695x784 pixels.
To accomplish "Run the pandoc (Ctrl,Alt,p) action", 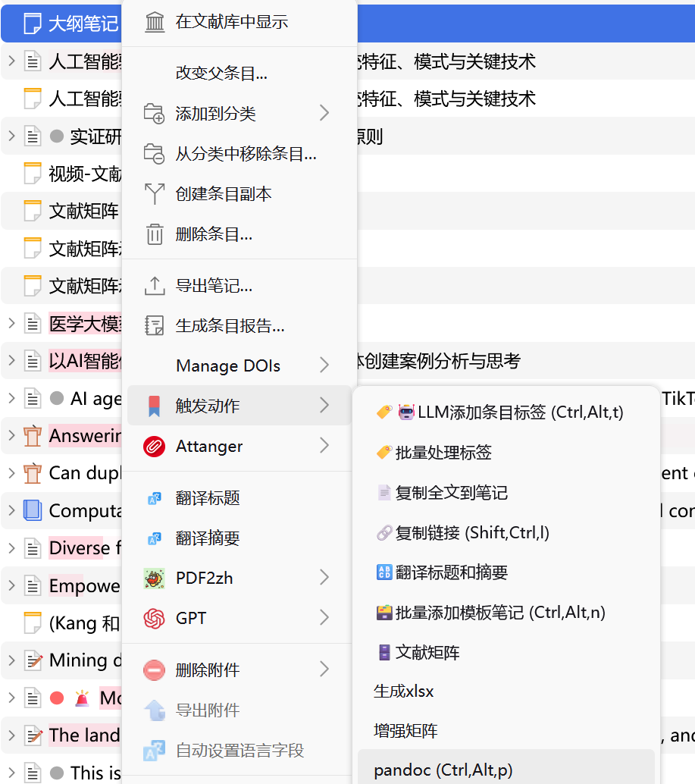I will 506,769.
